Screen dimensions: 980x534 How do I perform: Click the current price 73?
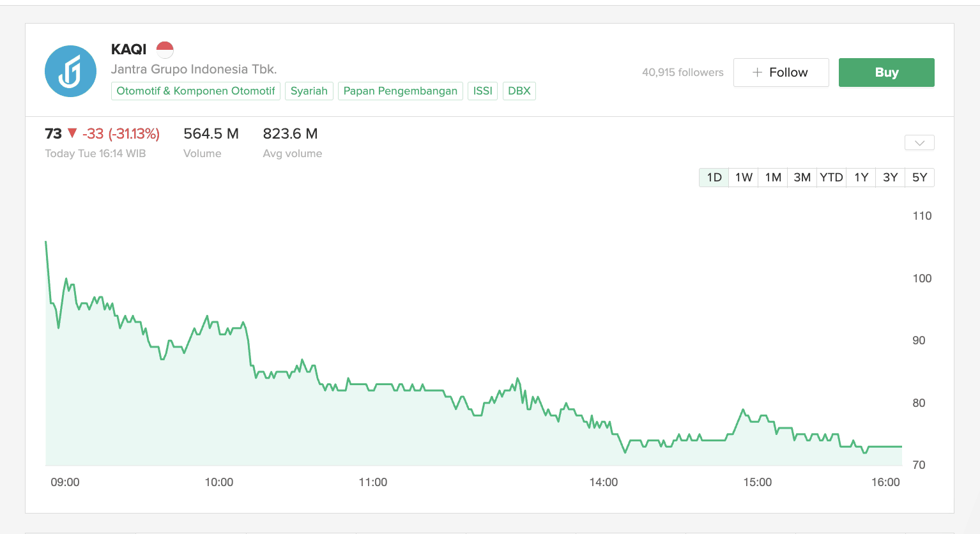(x=53, y=133)
